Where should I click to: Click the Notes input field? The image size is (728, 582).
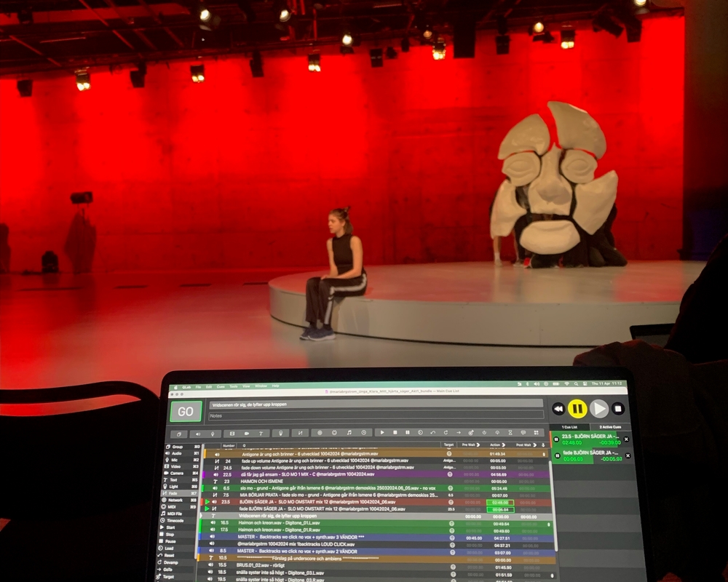pyautogui.click(x=376, y=415)
